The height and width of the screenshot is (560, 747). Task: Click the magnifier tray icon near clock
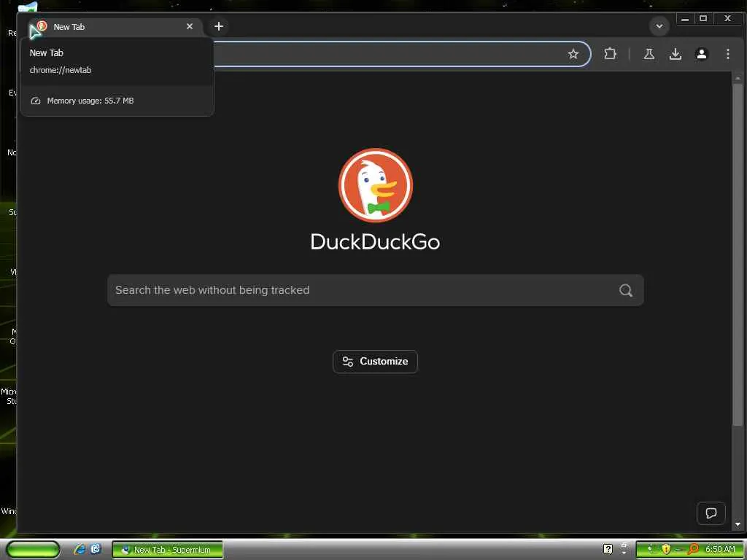[x=693, y=549]
